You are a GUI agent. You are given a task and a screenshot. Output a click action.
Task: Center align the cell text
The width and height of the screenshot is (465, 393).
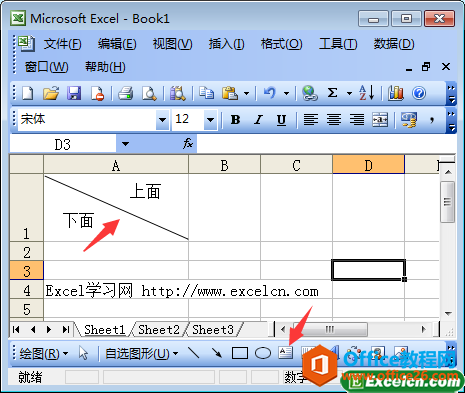pos(334,119)
